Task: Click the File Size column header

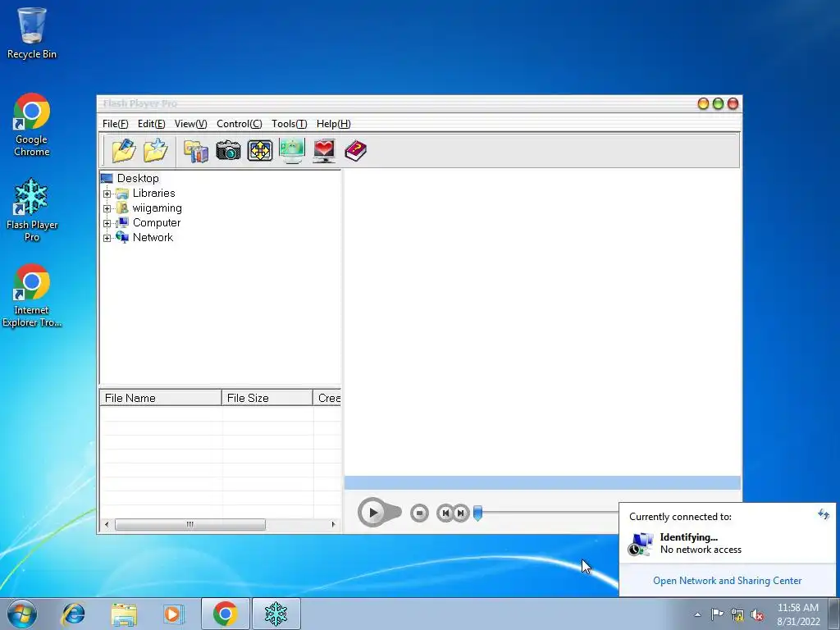Action: click(267, 398)
